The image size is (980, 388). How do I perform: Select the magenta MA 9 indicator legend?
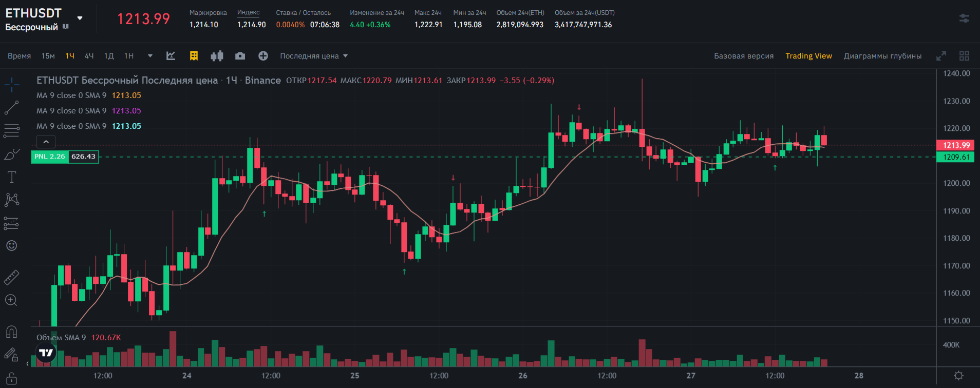click(x=89, y=111)
